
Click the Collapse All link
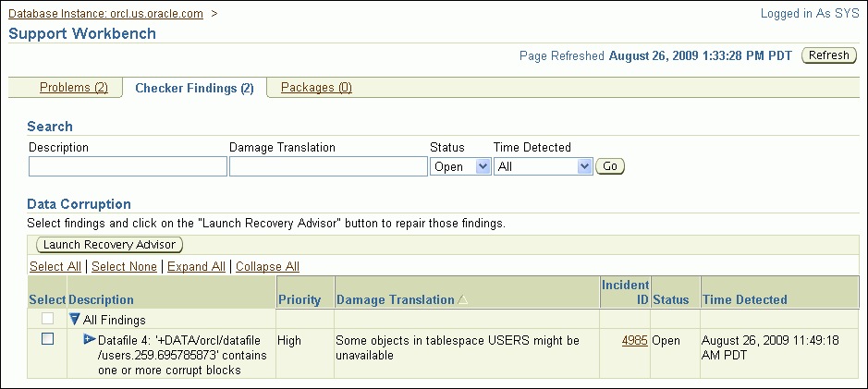coord(267,266)
